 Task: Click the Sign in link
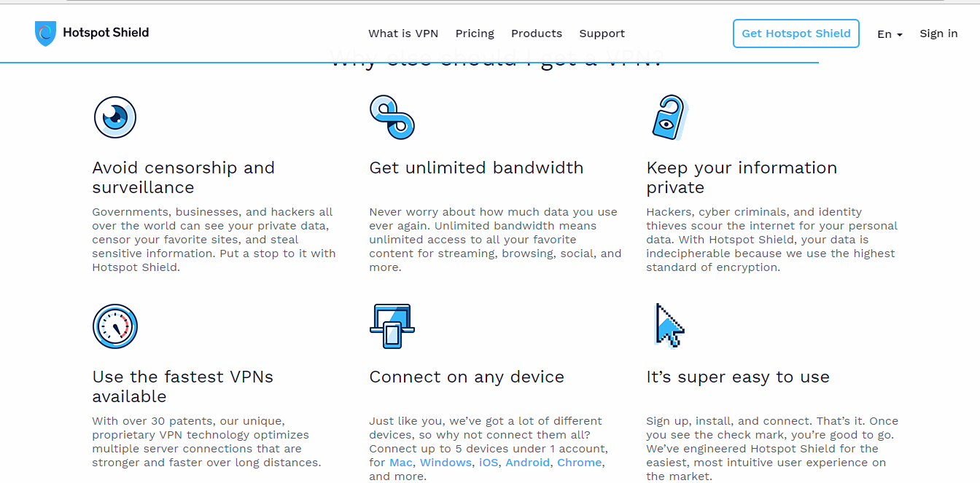(938, 34)
